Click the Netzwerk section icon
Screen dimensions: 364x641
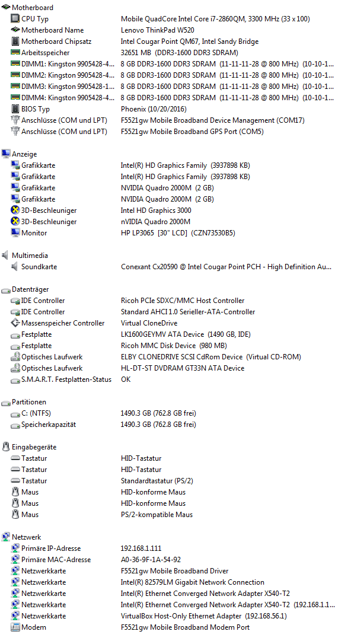click(x=6, y=537)
